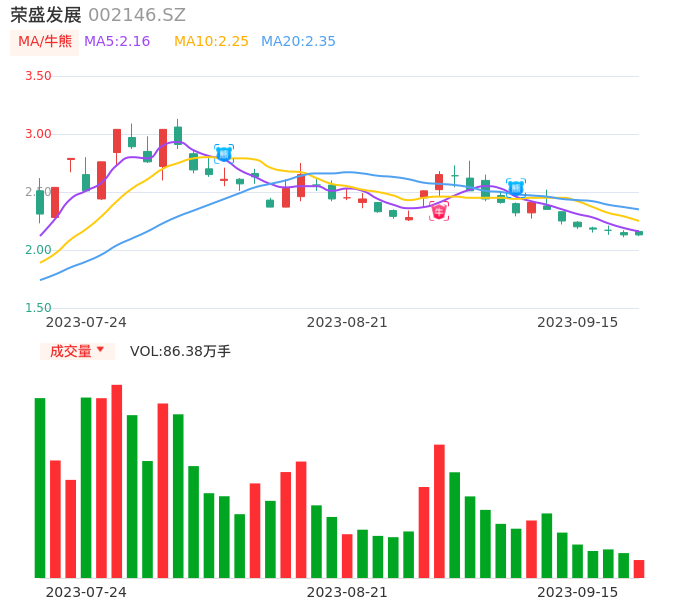Click the 2023-08-21 date under the price chart
Image resolution: width=686 pixels, height=606 pixels.
point(347,323)
